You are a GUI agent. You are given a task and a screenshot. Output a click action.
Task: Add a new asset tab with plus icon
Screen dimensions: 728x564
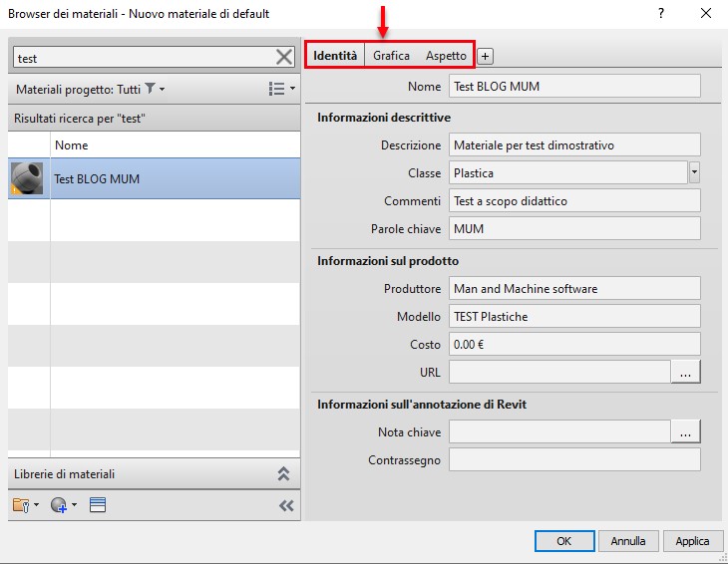coord(486,56)
